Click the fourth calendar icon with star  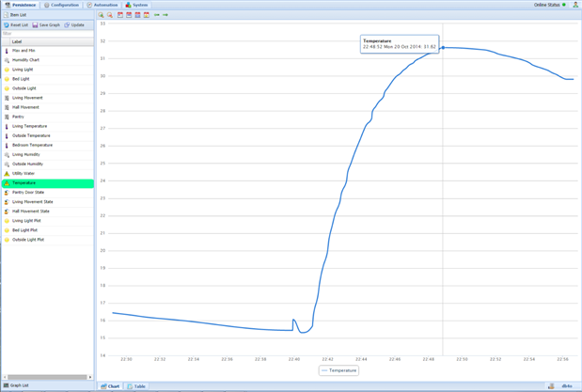tap(147, 15)
